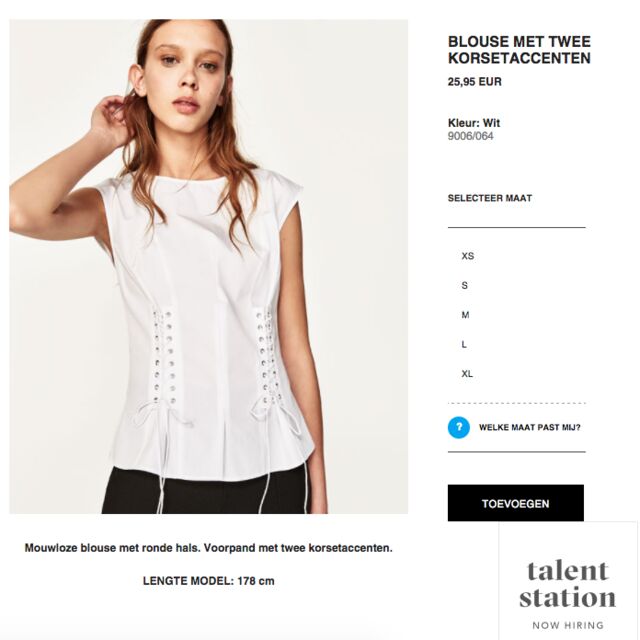Image resolution: width=640 pixels, height=640 pixels.
Task: Click the talent station Now Hiring banner
Action: [x=568, y=581]
